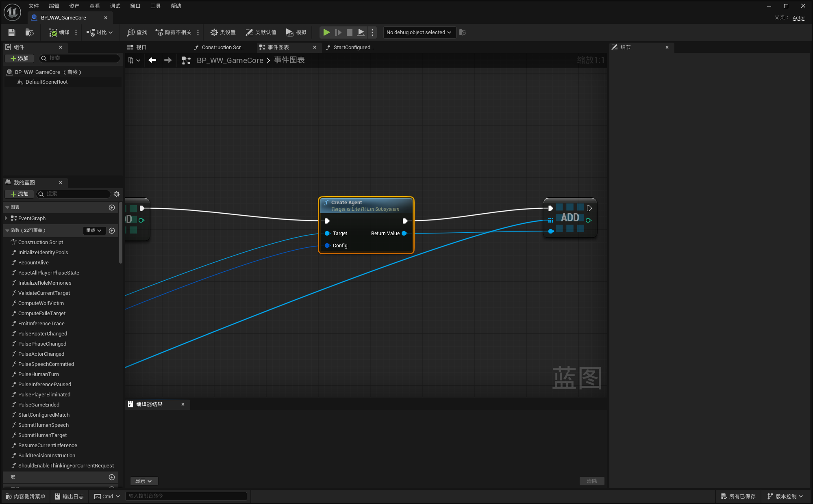Select ComputeWolfVictim function

(x=41, y=303)
